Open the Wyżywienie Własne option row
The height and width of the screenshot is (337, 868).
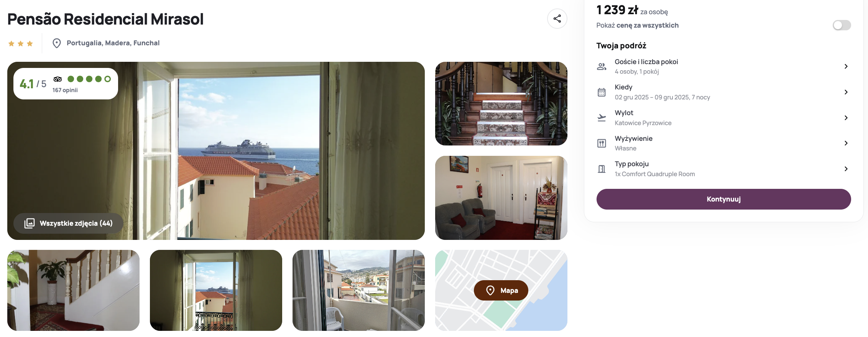click(723, 143)
